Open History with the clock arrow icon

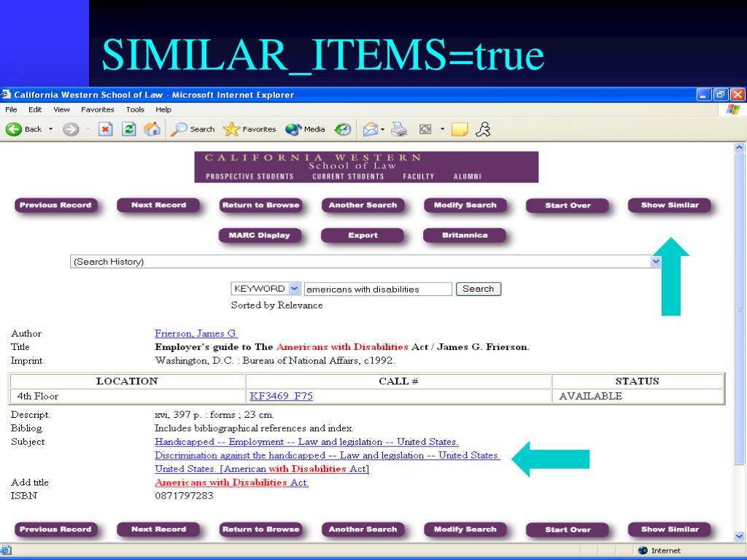coord(343,129)
